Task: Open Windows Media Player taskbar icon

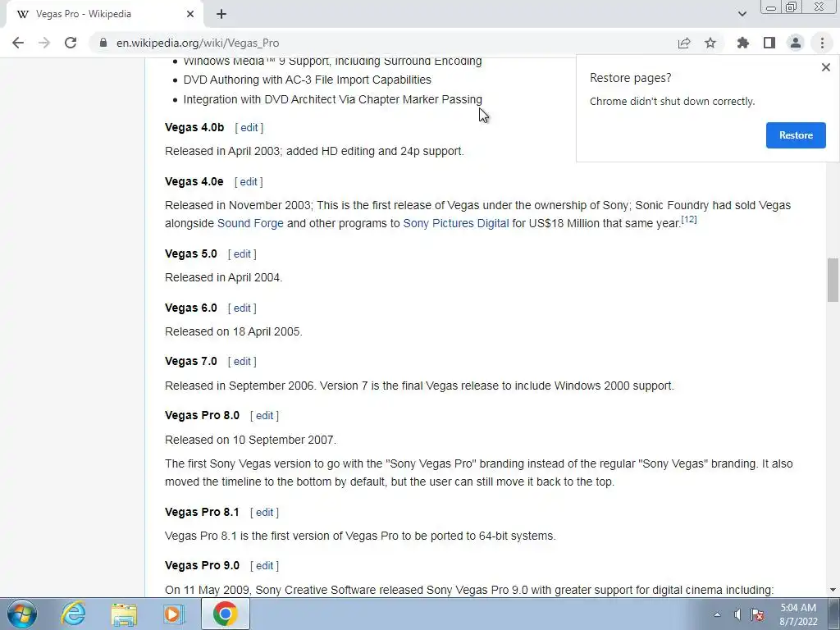Action: coord(172,614)
